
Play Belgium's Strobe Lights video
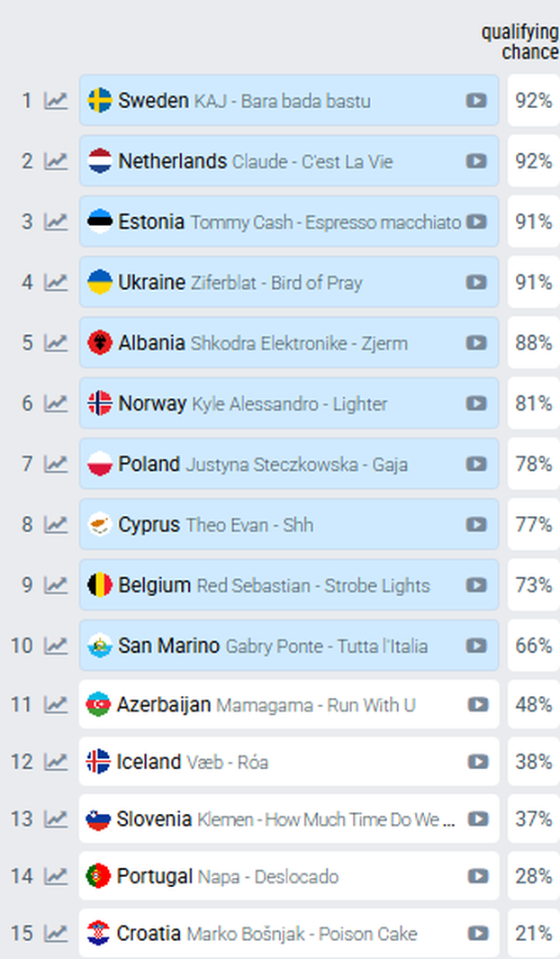pos(476,584)
